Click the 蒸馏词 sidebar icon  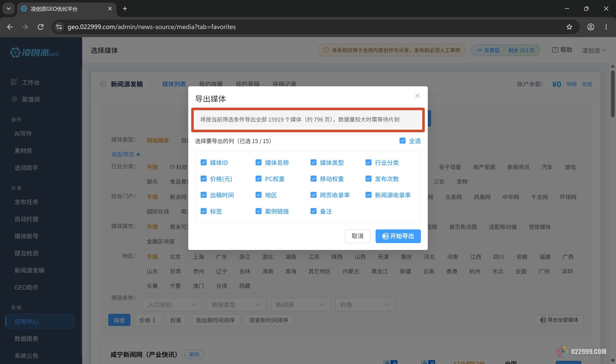coord(14,99)
